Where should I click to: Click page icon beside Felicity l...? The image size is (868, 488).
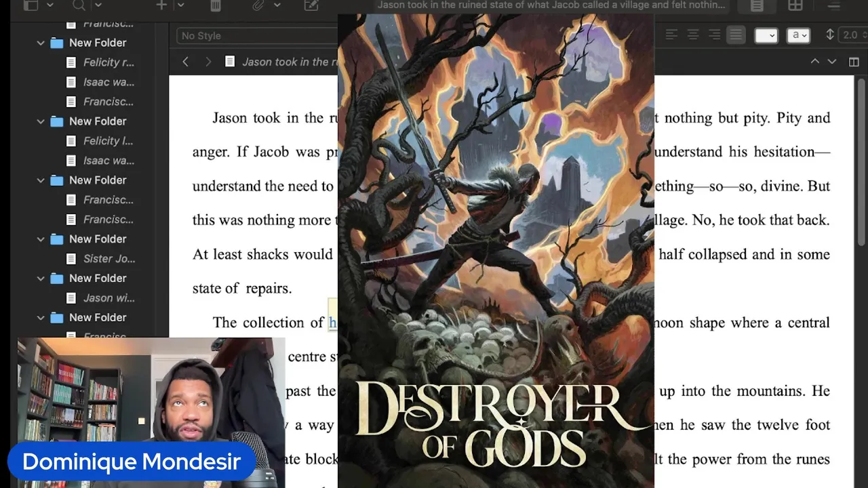[71, 141]
